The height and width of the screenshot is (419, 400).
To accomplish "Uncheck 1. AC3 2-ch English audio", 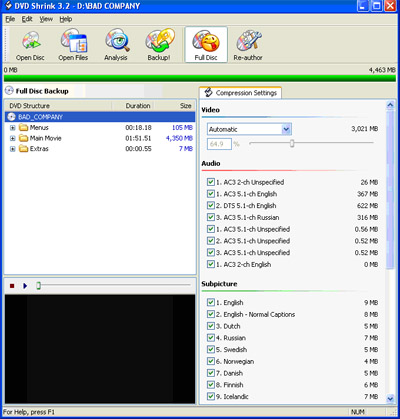I will [x=210, y=264].
